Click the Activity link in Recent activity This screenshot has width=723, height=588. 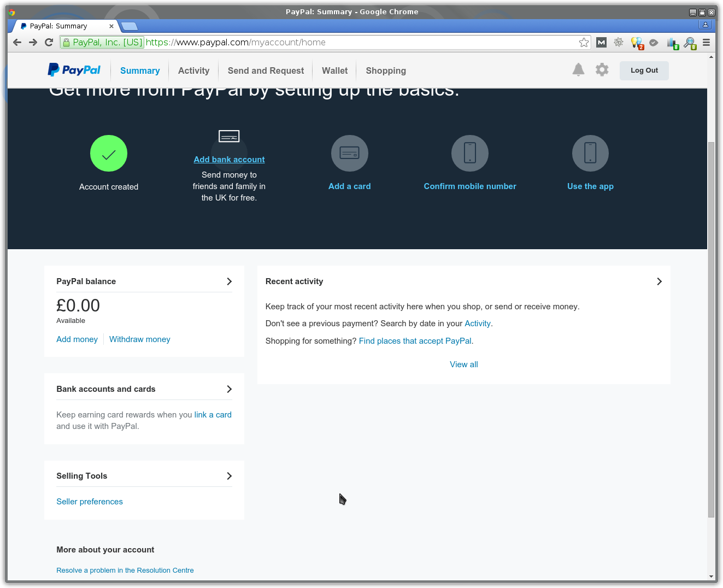478,324
